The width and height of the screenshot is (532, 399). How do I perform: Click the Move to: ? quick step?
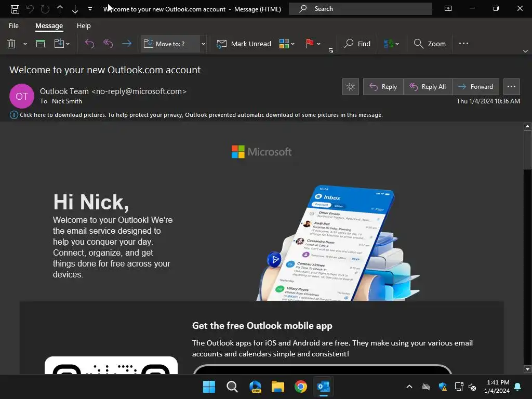170,44
